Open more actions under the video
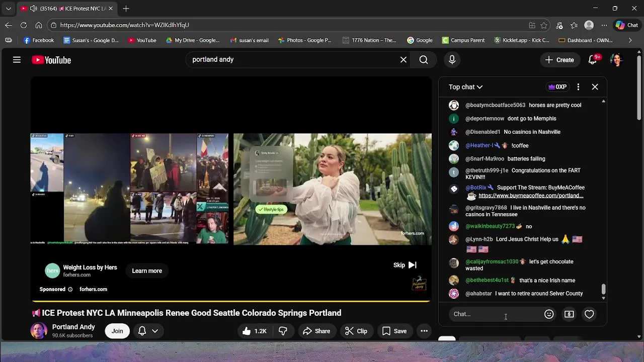The image size is (644, 362). coord(424,331)
